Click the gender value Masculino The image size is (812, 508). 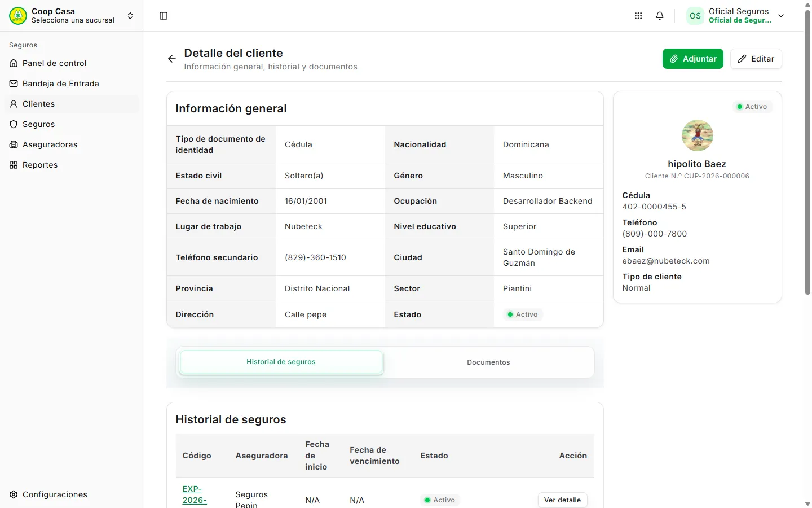click(523, 176)
